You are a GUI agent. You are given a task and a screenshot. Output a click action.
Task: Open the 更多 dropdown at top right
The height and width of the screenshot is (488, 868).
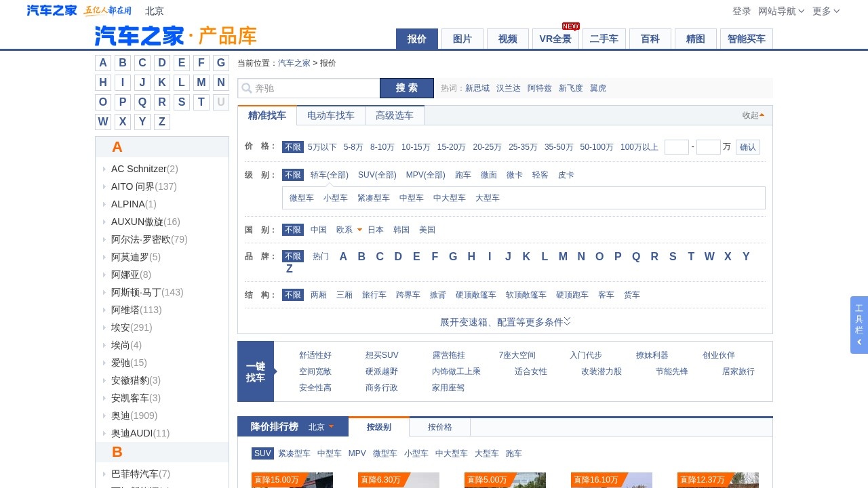pos(826,11)
